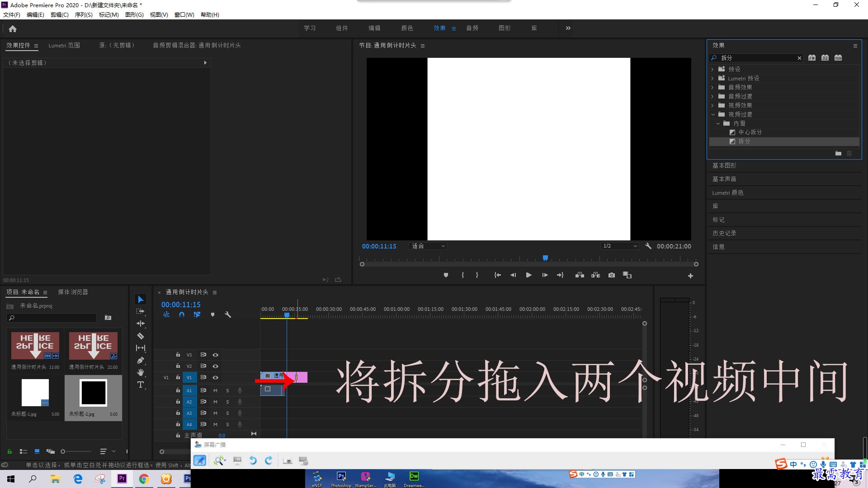This screenshot has width=868, height=488.
Task: Toggle sync lock on track A3
Action: [x=203, y=413]
